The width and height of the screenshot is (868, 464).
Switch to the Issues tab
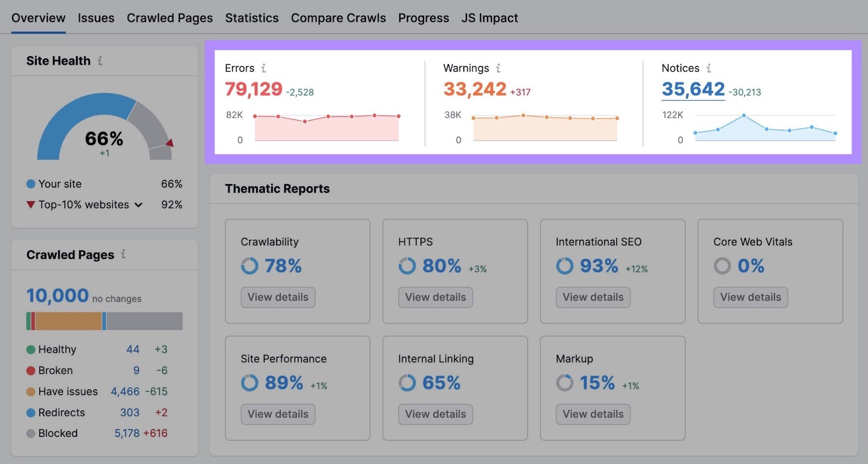96,18
